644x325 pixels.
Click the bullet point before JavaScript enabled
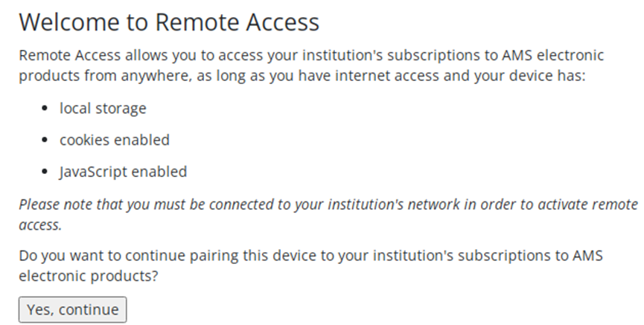pyautogui.click(x=45, y=172)
